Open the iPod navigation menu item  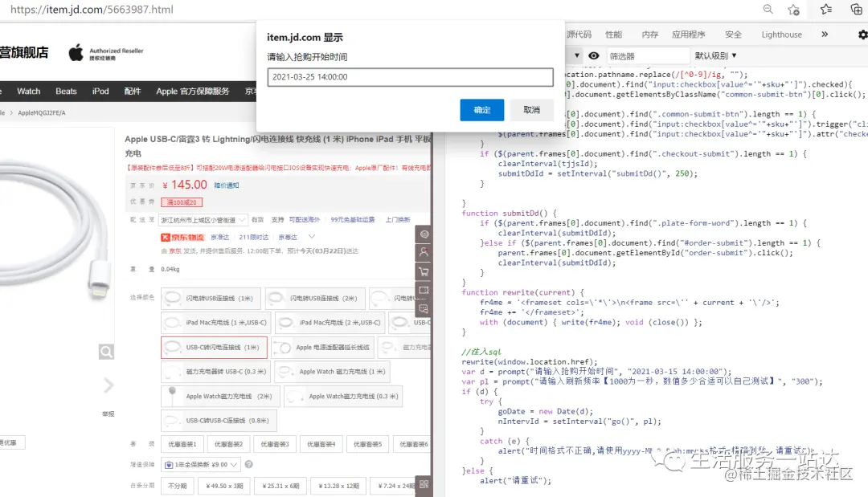(100, 92)
